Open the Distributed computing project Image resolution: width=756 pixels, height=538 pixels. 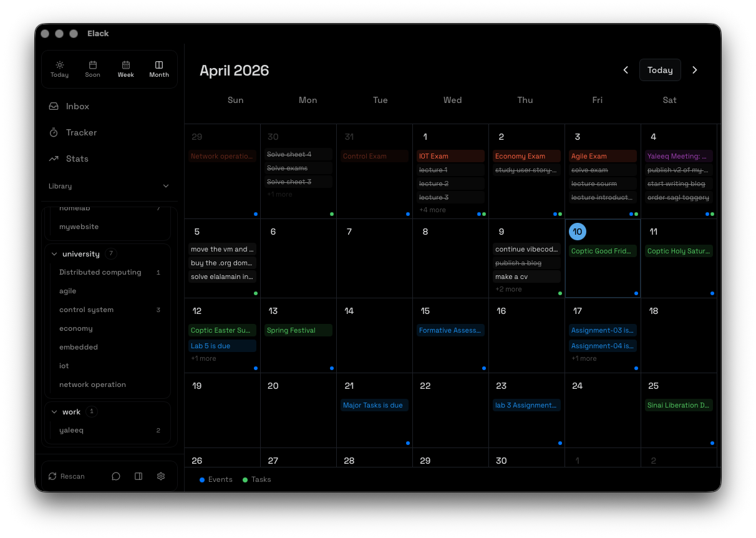(x=100, y=273)
